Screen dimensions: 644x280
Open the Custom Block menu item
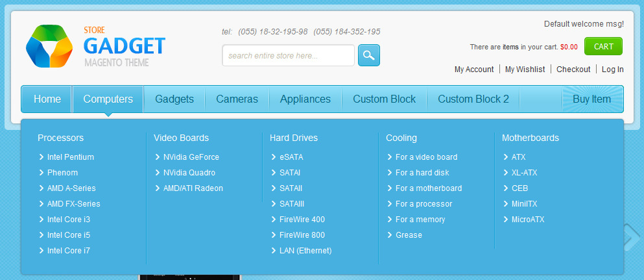click(385, 99)
